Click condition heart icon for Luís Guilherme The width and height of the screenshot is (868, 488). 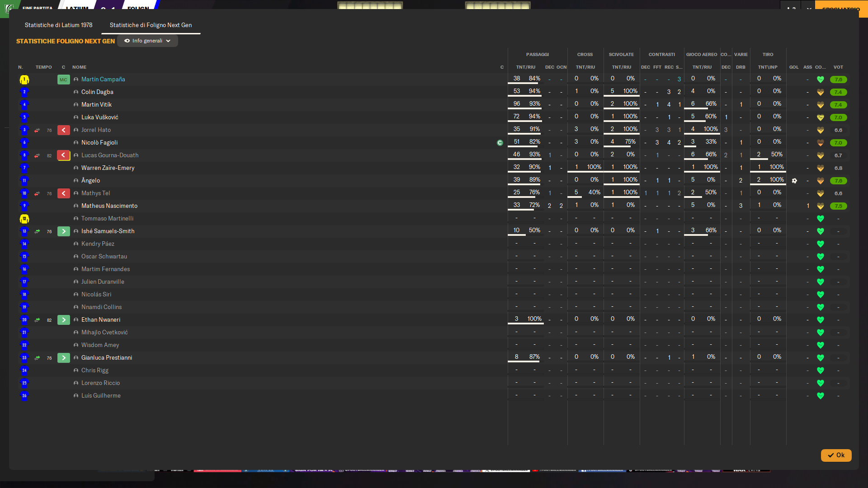tap(821, 396)
